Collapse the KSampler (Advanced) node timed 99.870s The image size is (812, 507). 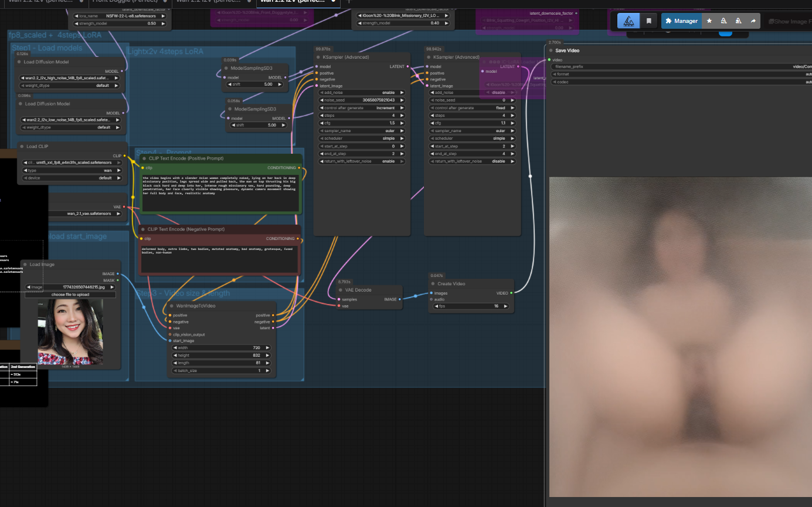coord(317,58)
